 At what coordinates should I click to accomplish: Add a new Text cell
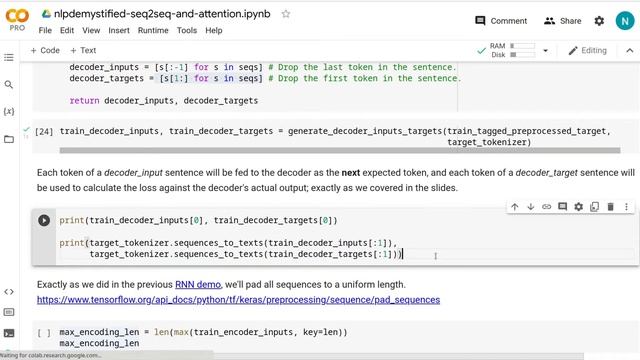tap(83, 50)
